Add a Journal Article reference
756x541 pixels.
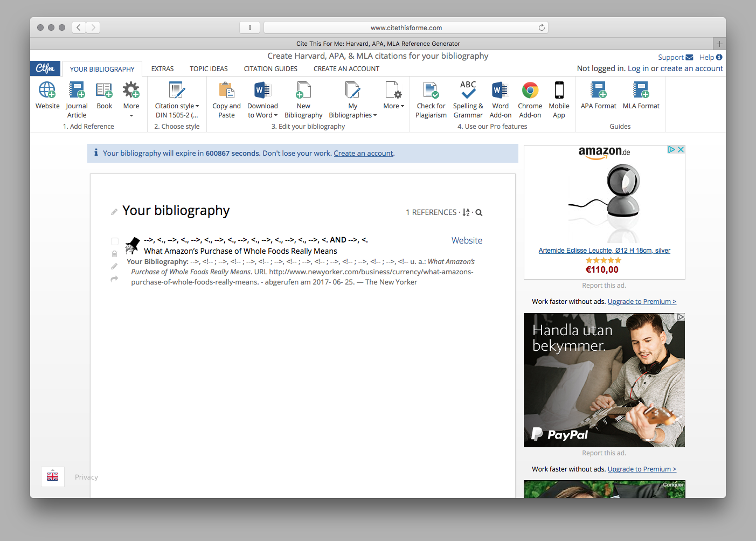77,100
